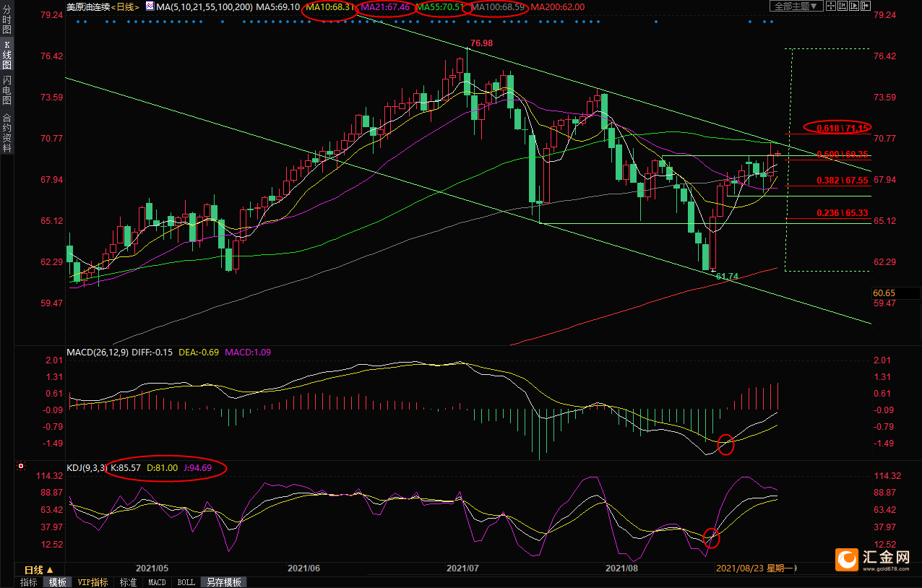Click the interval measurement toolbar icon
Viewport: 922px width, 588px height.
843,6
